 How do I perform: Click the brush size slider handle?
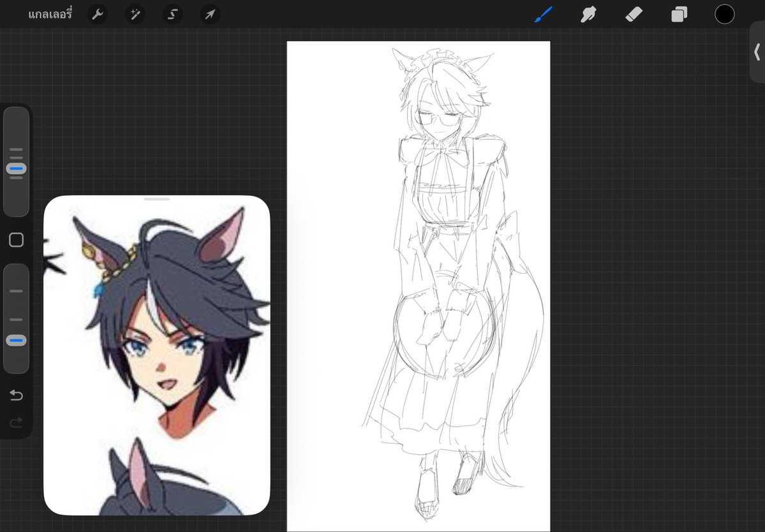pyautogui.click(x=16, y=168)
